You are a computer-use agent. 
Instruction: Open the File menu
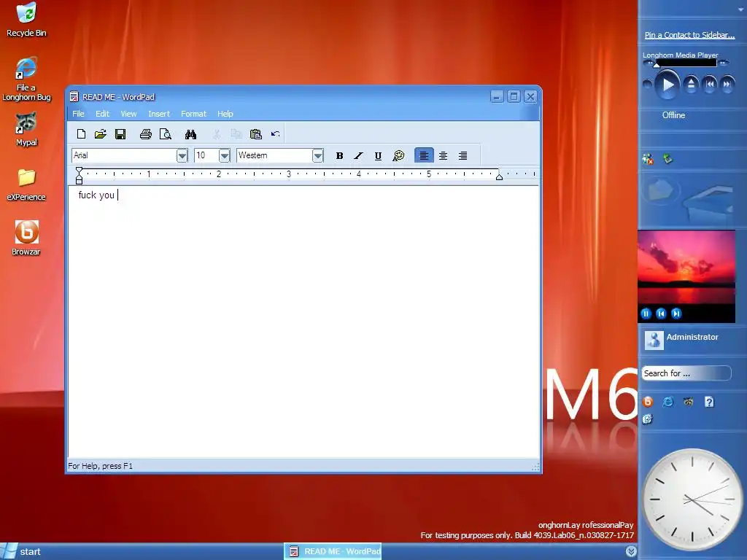coord(78,114)
